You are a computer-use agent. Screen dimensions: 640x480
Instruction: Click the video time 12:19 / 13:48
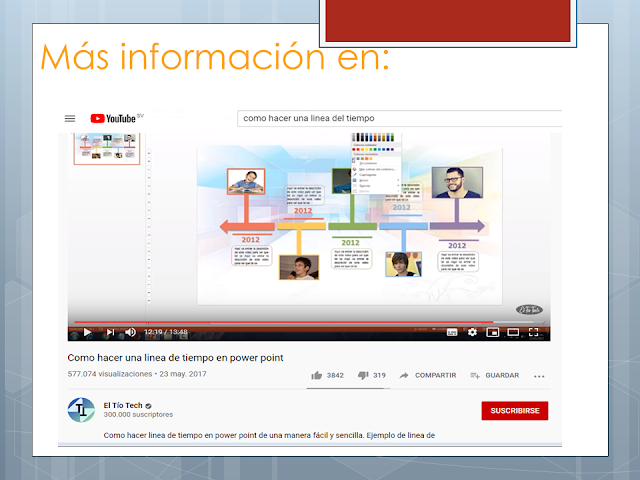click(x=166, y=332)
